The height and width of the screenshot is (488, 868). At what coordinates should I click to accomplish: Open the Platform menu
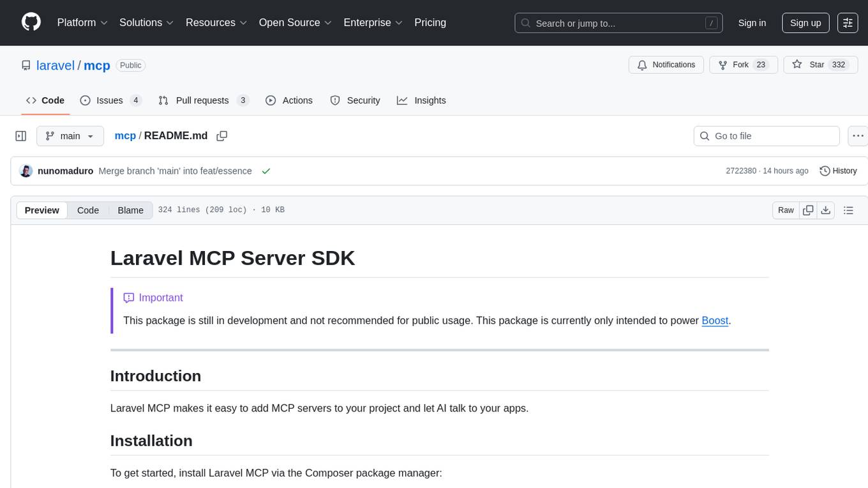point(82,22)
